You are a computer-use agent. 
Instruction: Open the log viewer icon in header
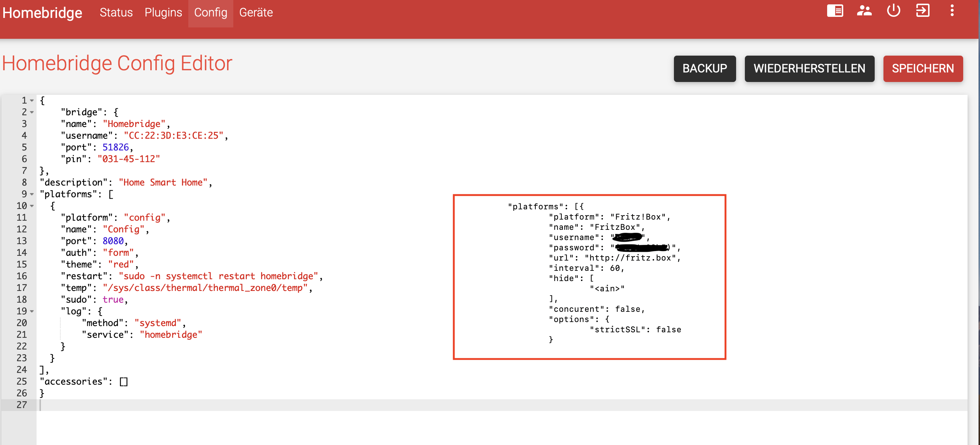[835, 11]
